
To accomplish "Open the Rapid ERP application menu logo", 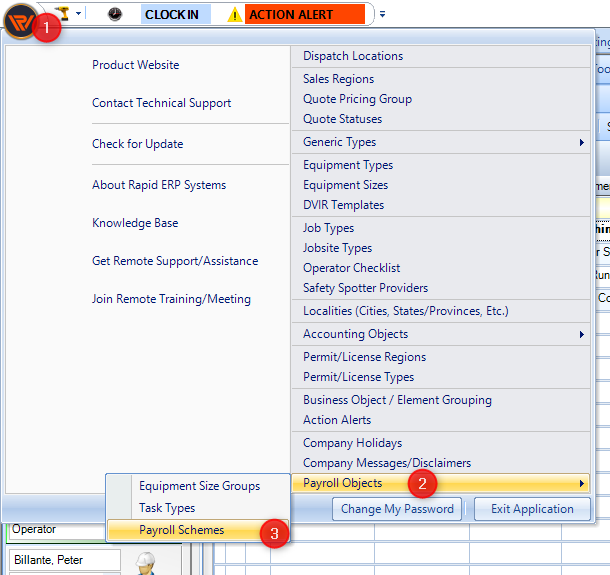I will 20,21.
